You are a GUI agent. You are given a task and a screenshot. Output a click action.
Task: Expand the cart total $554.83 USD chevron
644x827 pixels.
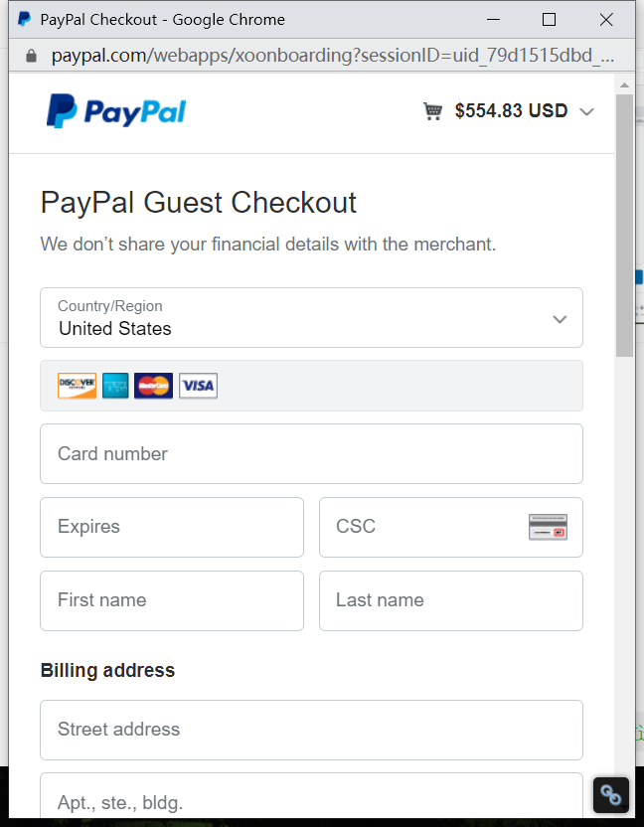pyautogui.click(x=586, y=111)
